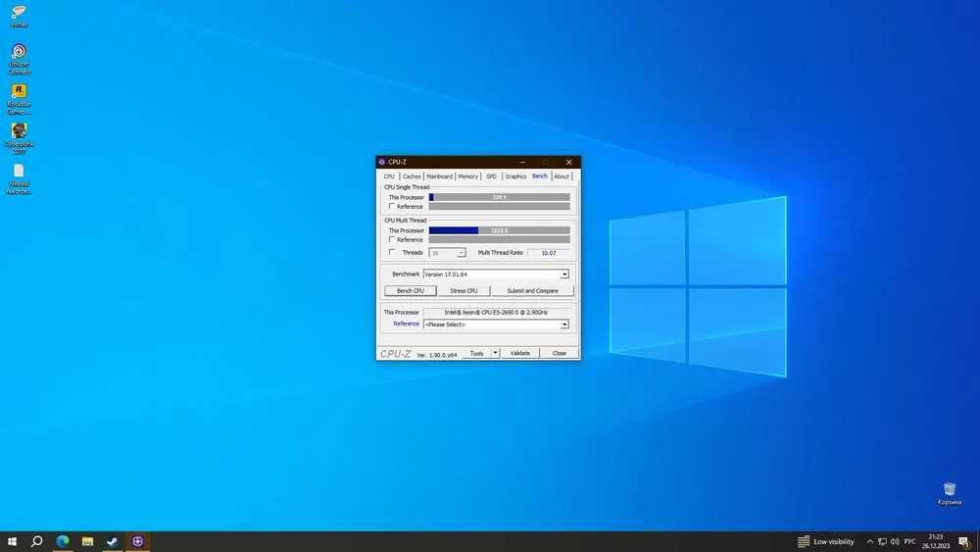Click the Multi Thread Reference bar

[500, 239]
